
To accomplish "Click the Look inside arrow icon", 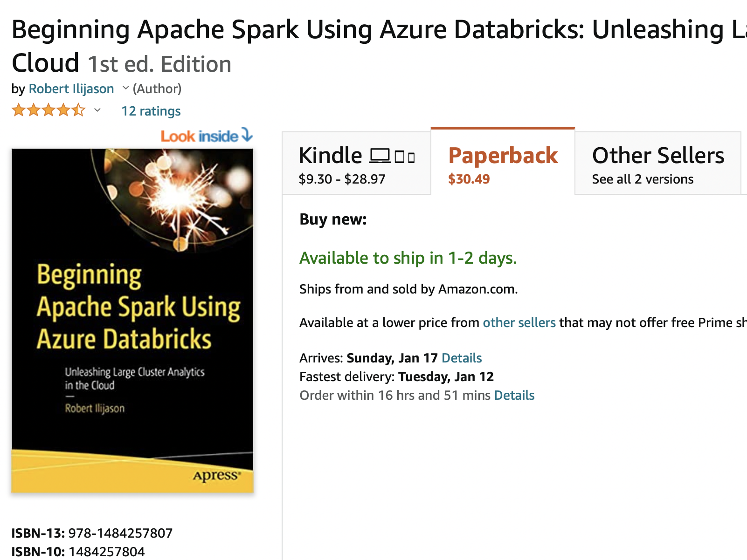I will pos(247,135).
